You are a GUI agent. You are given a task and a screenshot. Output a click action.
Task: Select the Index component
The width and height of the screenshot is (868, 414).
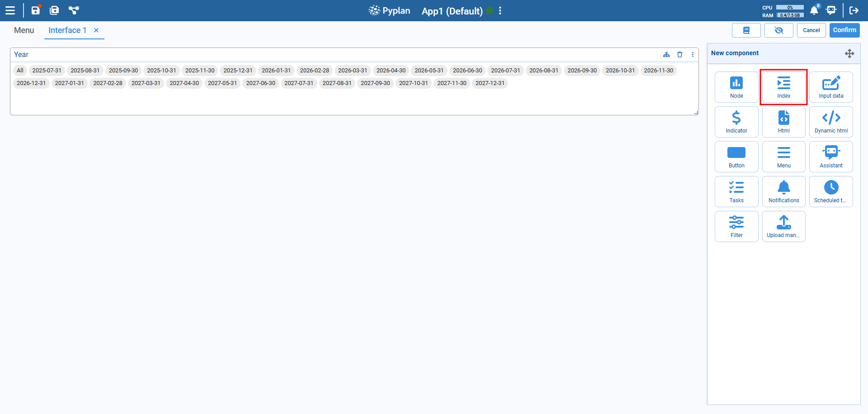[x=783, y=87]
